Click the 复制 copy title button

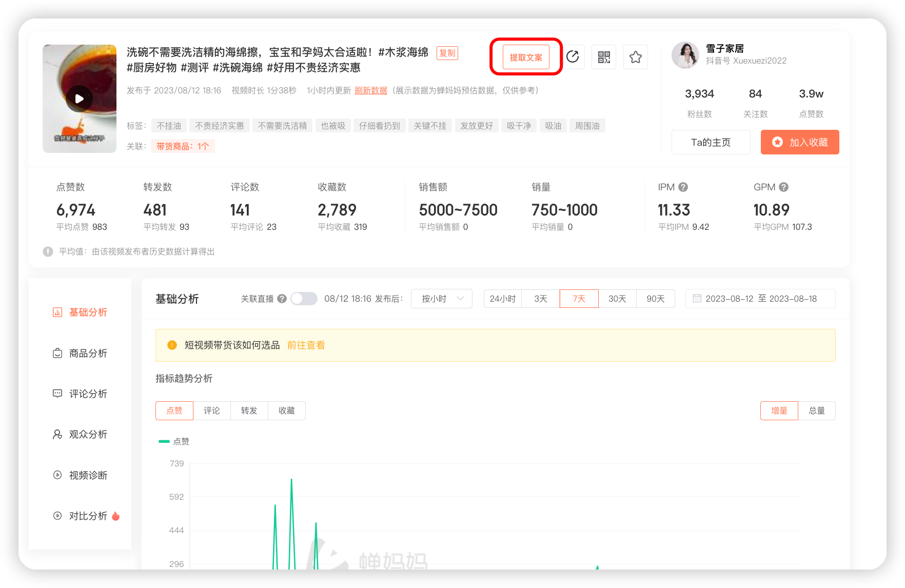[x=447, y=53]
